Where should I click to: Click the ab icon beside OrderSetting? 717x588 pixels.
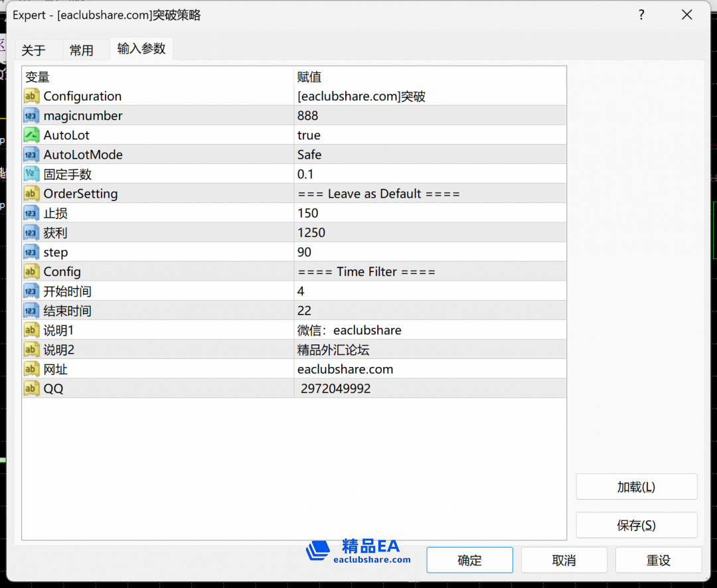[x=31, y=193]
